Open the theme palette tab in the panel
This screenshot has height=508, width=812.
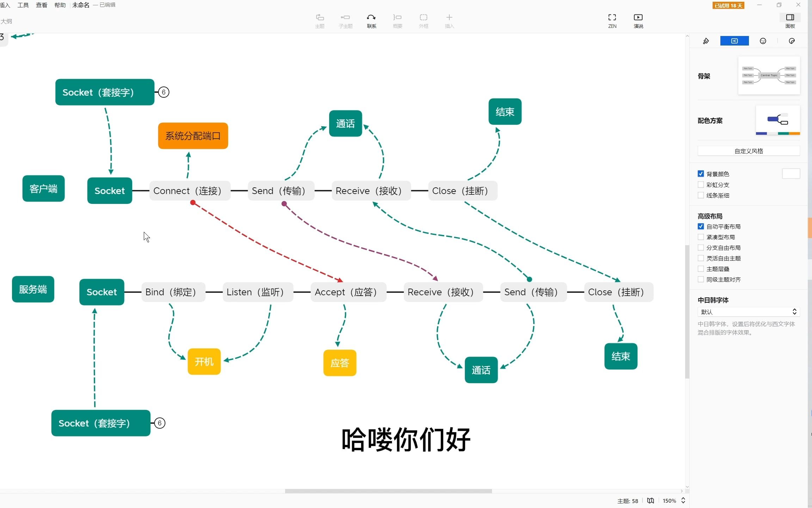pos(792,41)
